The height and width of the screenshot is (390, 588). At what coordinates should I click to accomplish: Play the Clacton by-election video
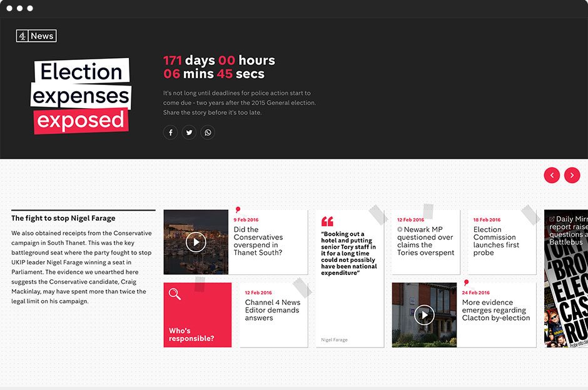(424, 315)
